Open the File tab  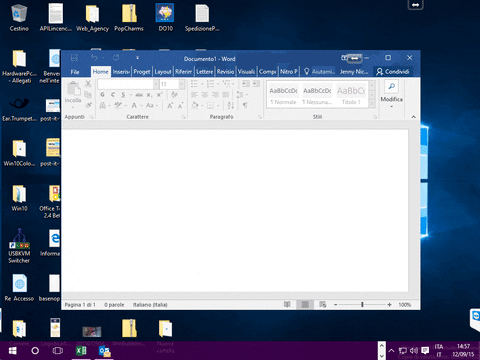click(x=75, y=72)
